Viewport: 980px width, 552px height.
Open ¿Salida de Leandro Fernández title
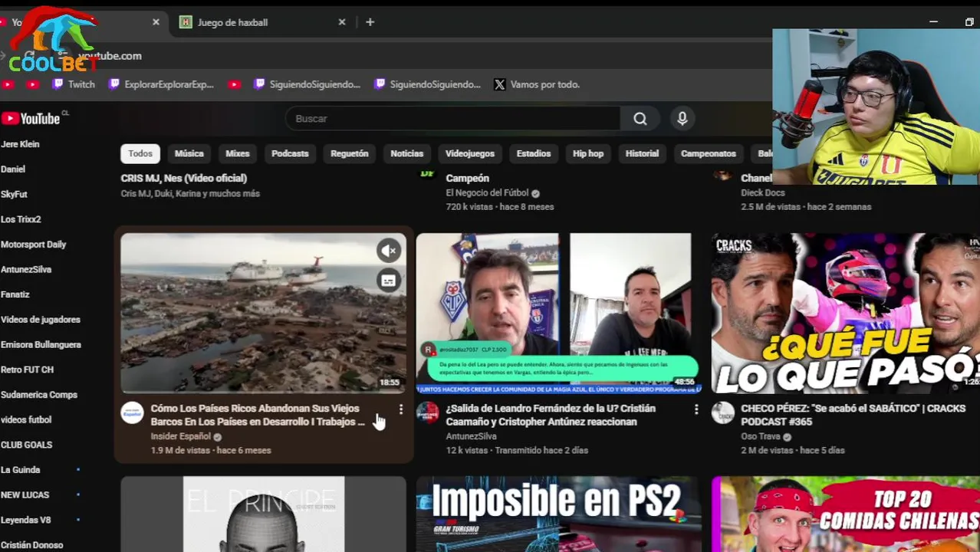(x=551, y=415)
